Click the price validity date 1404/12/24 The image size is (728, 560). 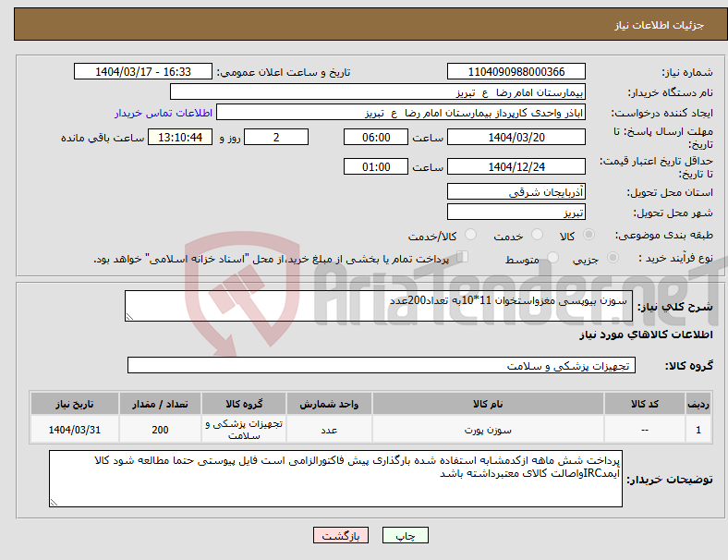pos(516,166)
